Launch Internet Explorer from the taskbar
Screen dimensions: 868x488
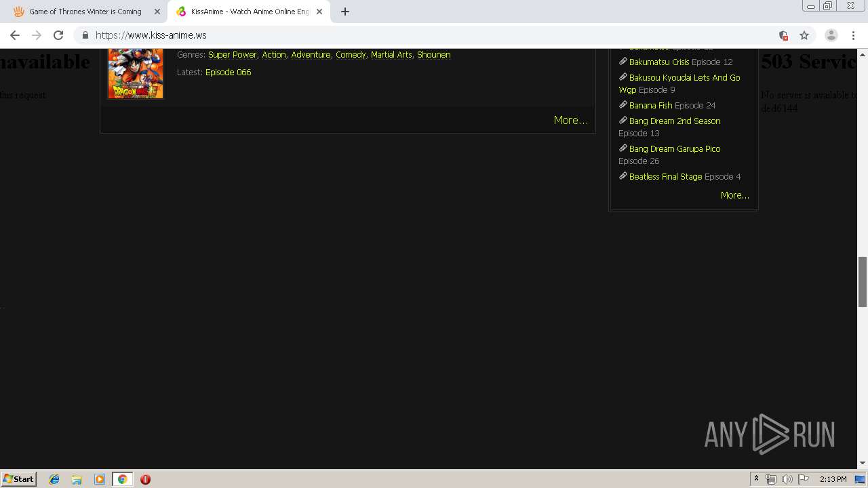(x=54, y=479)
